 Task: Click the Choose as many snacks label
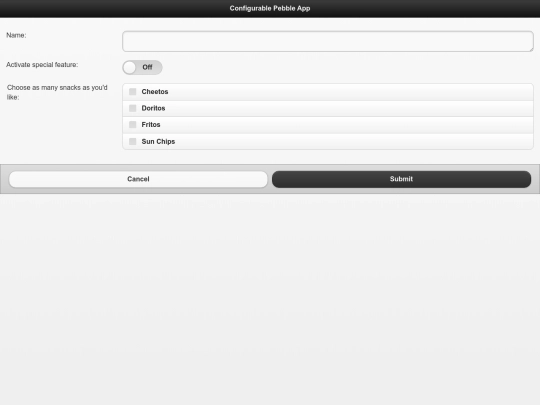[x=57, y=92]
